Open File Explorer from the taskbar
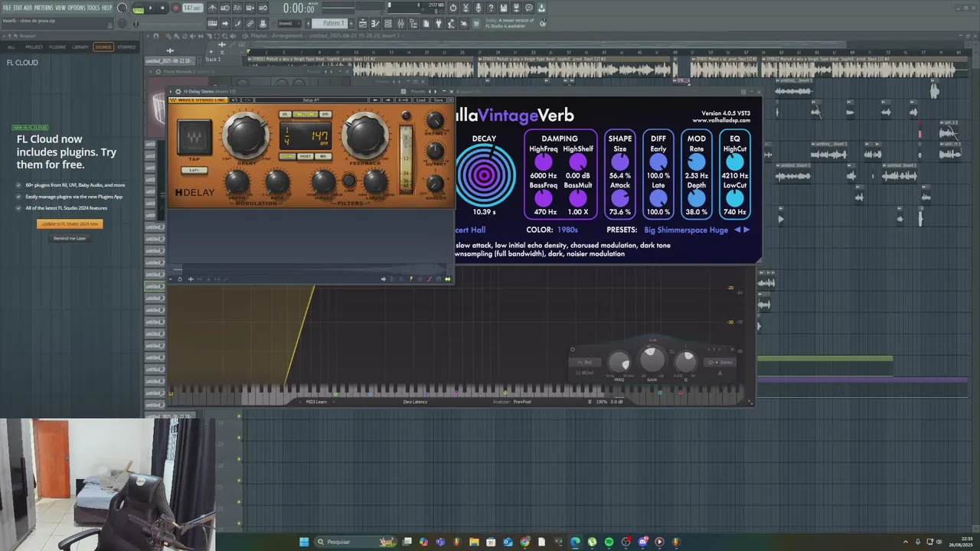 click(474, 542)
